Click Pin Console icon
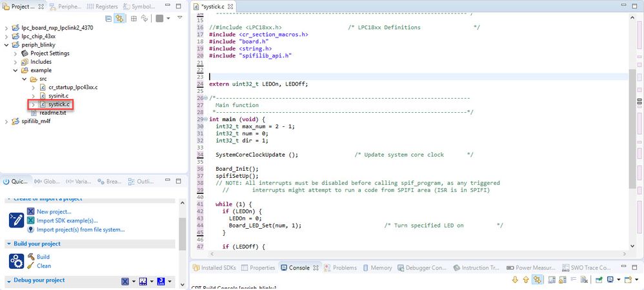Image resolution: width=644 pixels, height=290 pixels. pos(599,280)
